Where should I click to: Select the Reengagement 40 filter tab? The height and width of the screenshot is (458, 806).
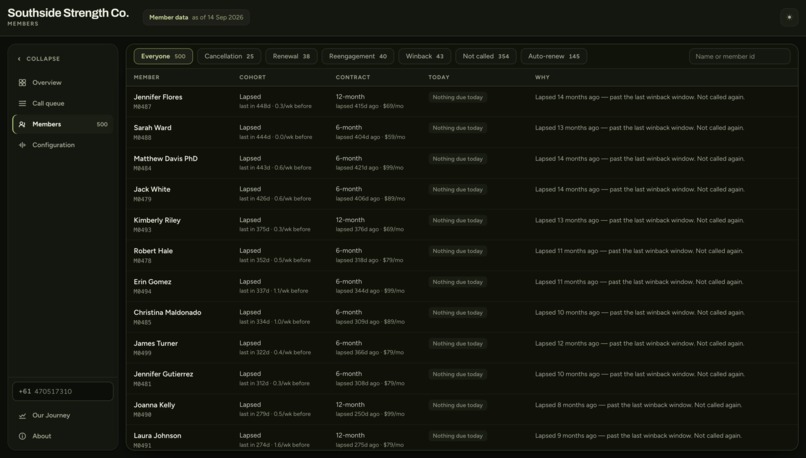(358, 57)
